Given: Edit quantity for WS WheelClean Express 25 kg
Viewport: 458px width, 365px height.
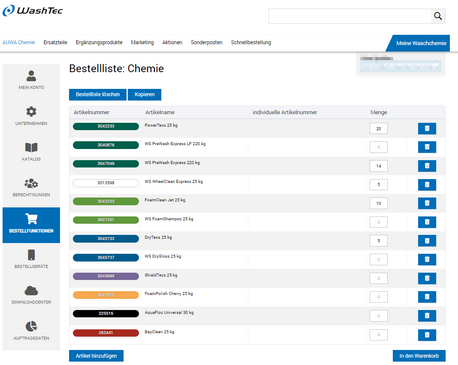Looking at the screenshot, I should 378,185.
